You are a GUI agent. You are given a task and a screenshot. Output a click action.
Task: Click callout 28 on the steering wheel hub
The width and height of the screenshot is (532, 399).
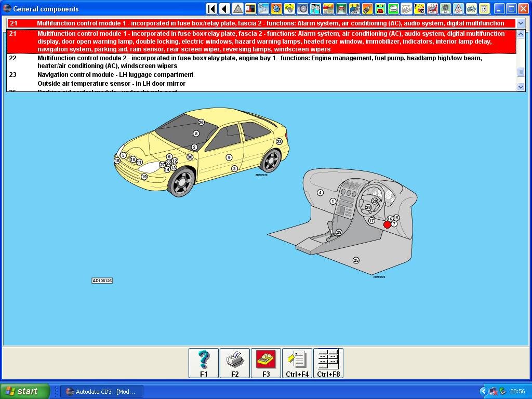(x=368, y=208)
